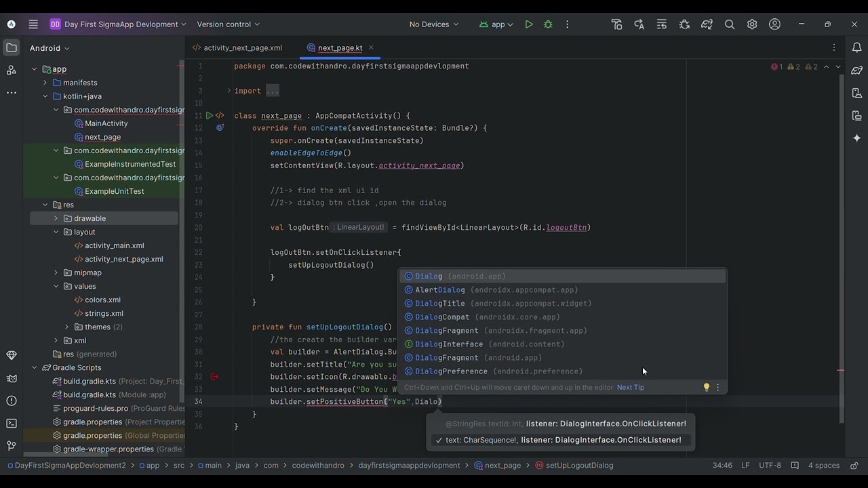Collapse the Gradle Scripts node
This screenshot has width=868, height=488.
(35, 367)
